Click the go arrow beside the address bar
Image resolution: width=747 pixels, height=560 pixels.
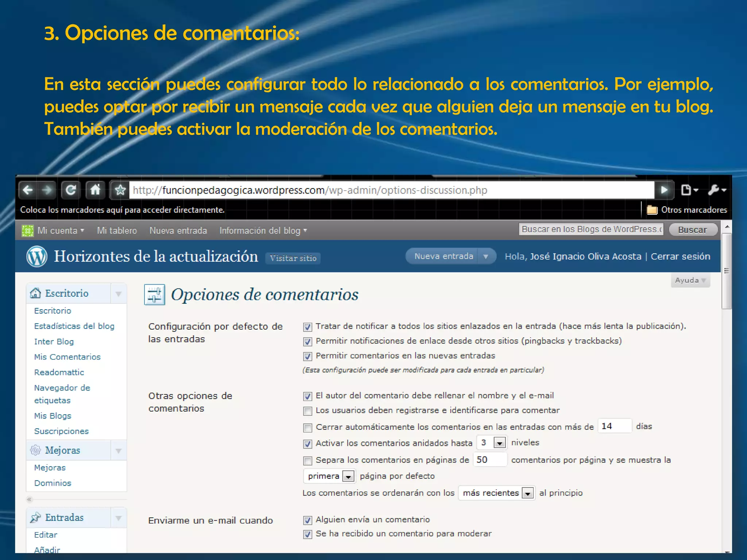coord(664,190)
